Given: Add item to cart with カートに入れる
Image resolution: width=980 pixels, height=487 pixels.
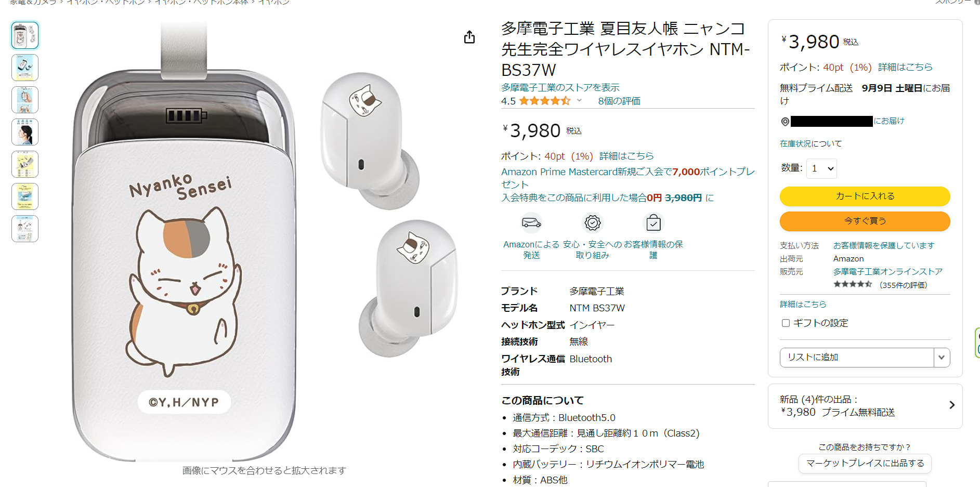Looking at the screenshot, I should (x=865, y=196).
